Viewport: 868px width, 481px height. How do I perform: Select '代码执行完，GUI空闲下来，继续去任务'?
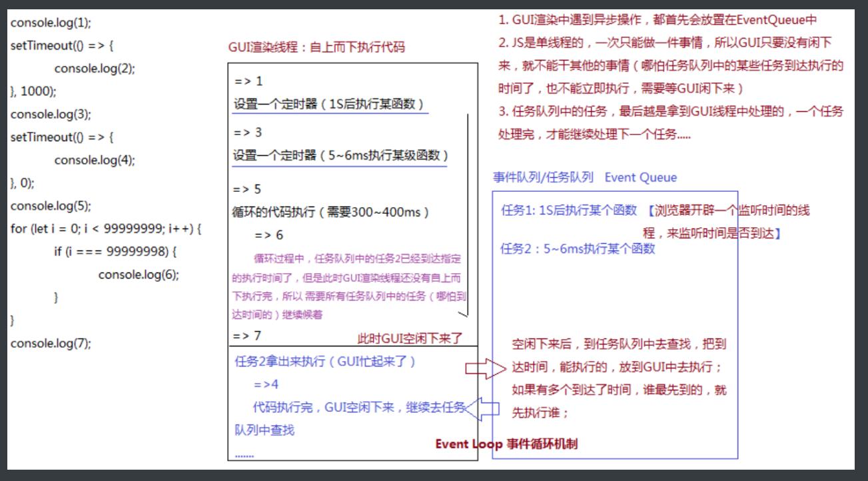point(359,408)
